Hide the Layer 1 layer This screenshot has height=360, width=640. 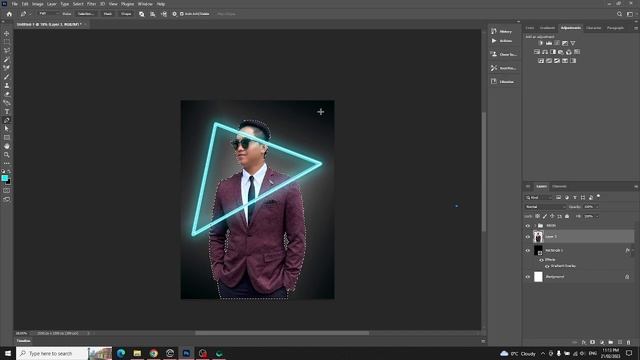coord(527,237)
